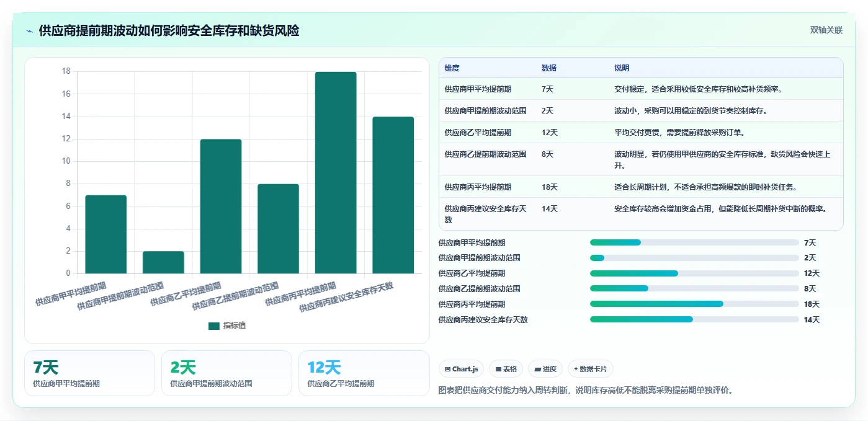Screen dimensions: 868x421
Task: Click the 供应商丙建议安全库存天数 bar in chart
Action: point(393,195)
